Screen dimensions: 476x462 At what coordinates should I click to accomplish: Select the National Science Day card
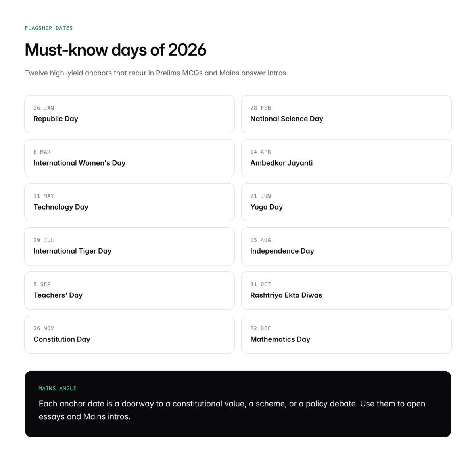(x=346, y=114)
